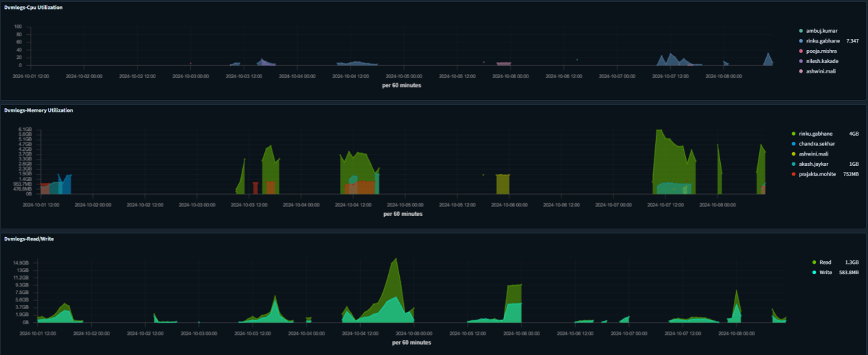This screenshot has width=868, height=355.
Task: Click ashwini.mali color dot in CPU legend
Action: (x=800, y=71)
